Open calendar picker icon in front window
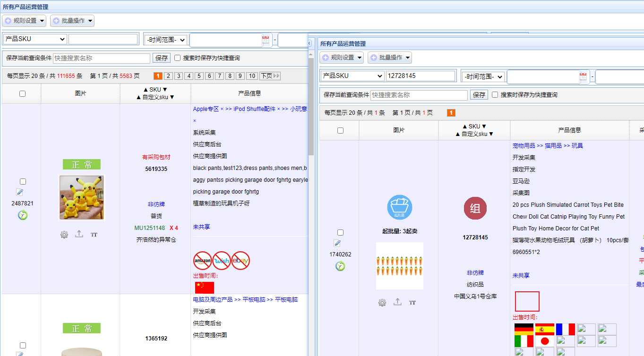Viewport: 644px width, 356px height. pyautogui.click(x=583, y=76)
